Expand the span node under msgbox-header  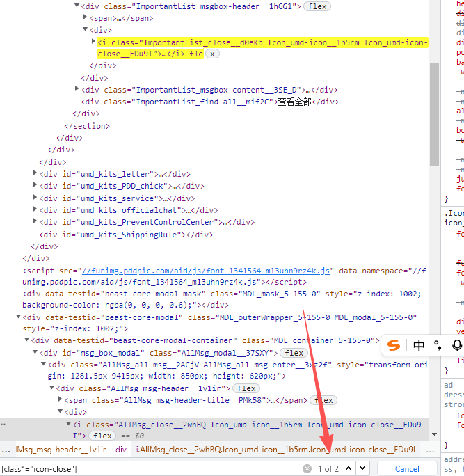[86, 17]
